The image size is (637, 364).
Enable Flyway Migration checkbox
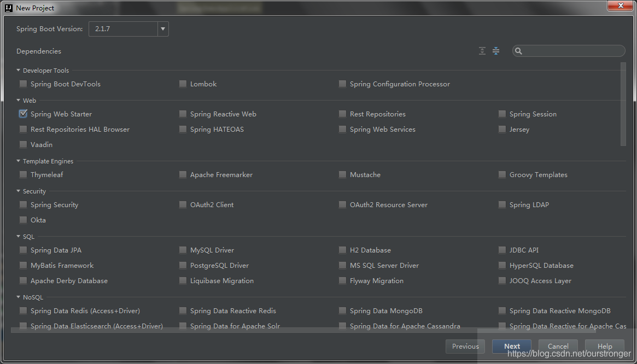(342, 281)
